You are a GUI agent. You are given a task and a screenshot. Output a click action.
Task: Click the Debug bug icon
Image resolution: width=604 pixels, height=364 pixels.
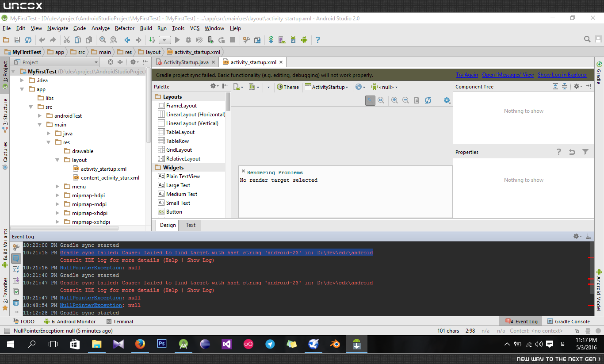coord(188,40)
